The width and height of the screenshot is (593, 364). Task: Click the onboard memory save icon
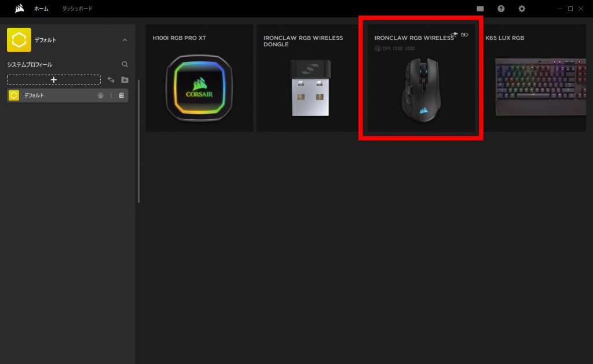coord(122,95)
